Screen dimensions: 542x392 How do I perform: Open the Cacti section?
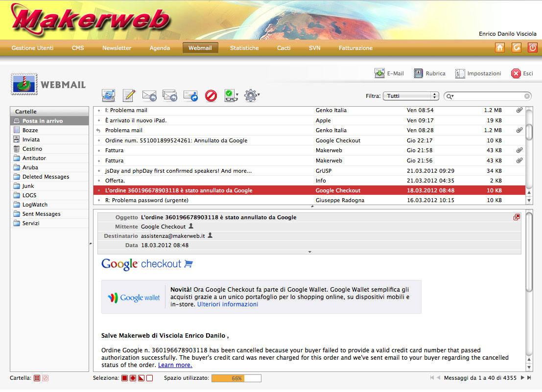tap(284, 48)
